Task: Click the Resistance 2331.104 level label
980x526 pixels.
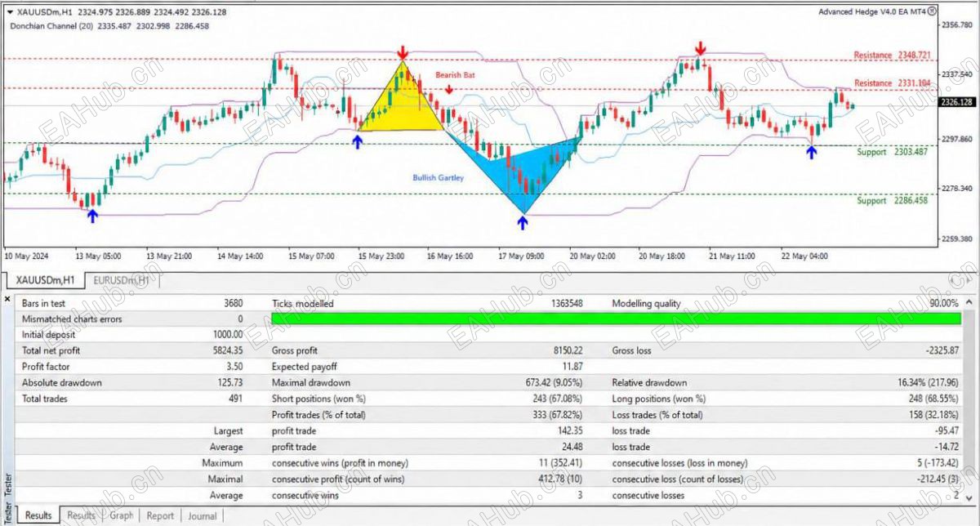Action: coord(892,83)
